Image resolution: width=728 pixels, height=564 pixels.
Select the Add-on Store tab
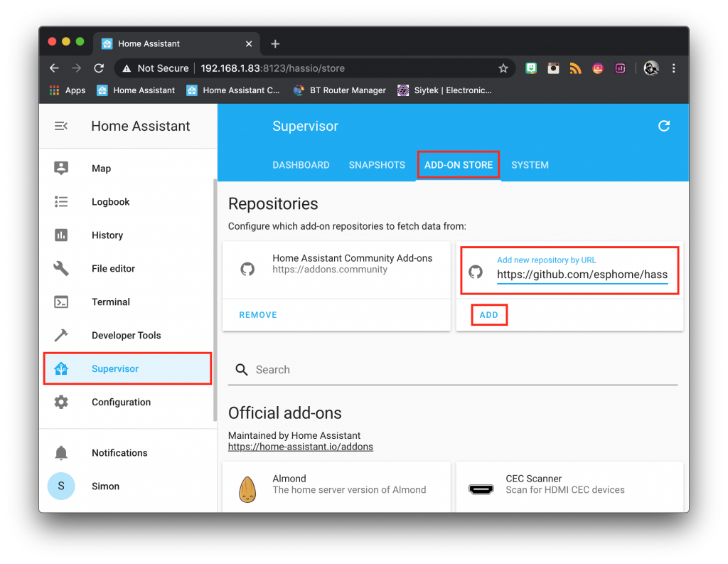point(459,165)
